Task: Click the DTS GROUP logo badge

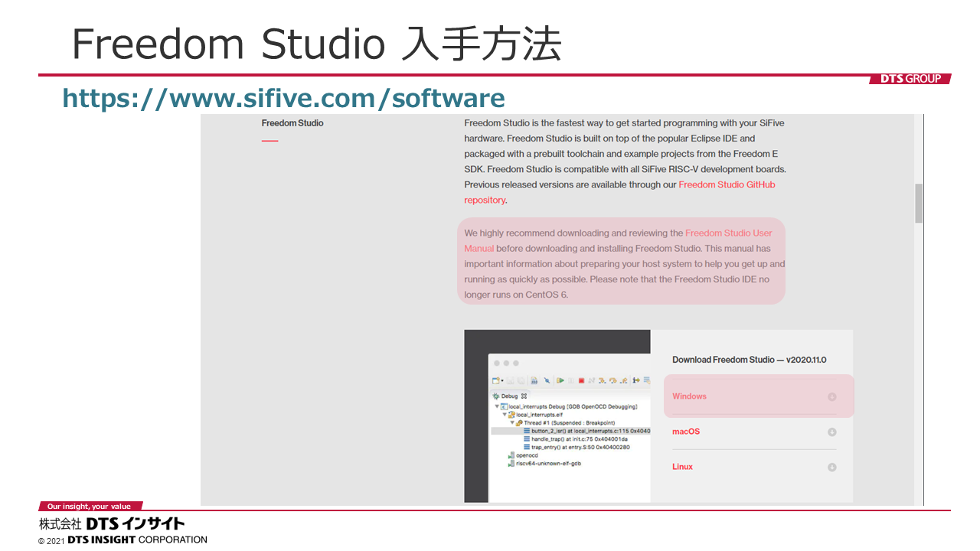Action: 910,79
